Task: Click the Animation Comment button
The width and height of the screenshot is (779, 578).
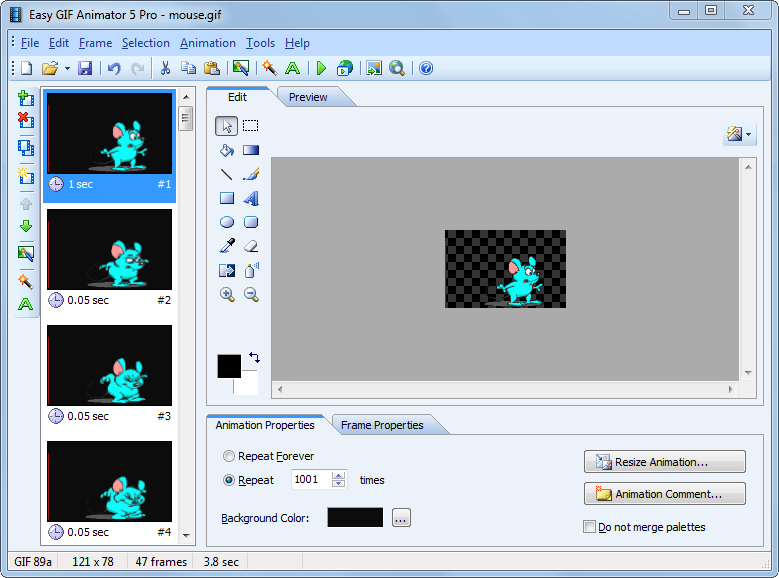Action: click(x=664, y=494)
